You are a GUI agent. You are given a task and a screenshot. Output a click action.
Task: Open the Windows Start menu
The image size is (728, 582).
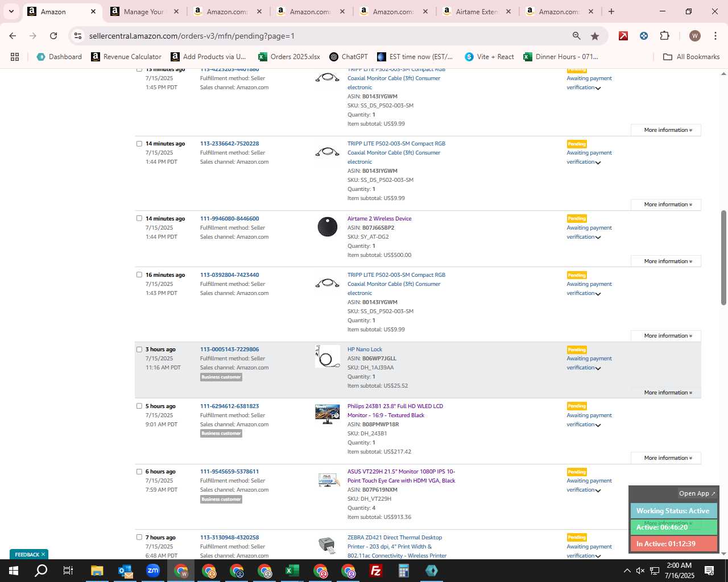[14, 571]
